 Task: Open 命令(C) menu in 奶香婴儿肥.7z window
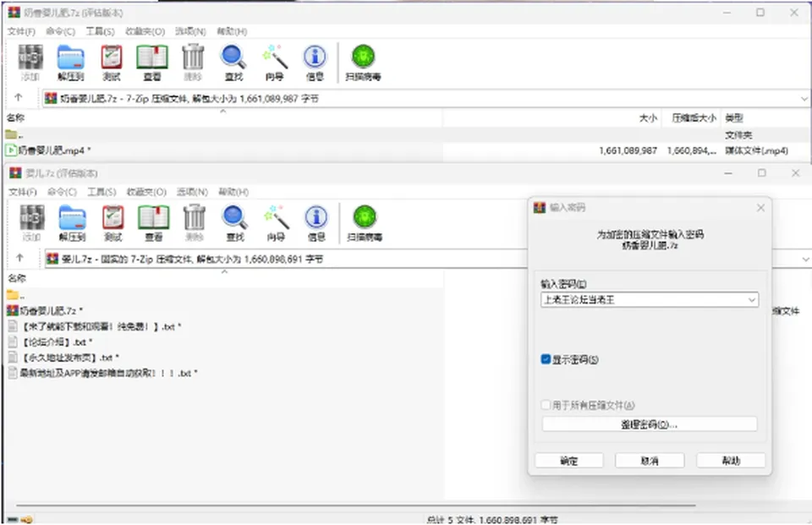click(61, 31)
